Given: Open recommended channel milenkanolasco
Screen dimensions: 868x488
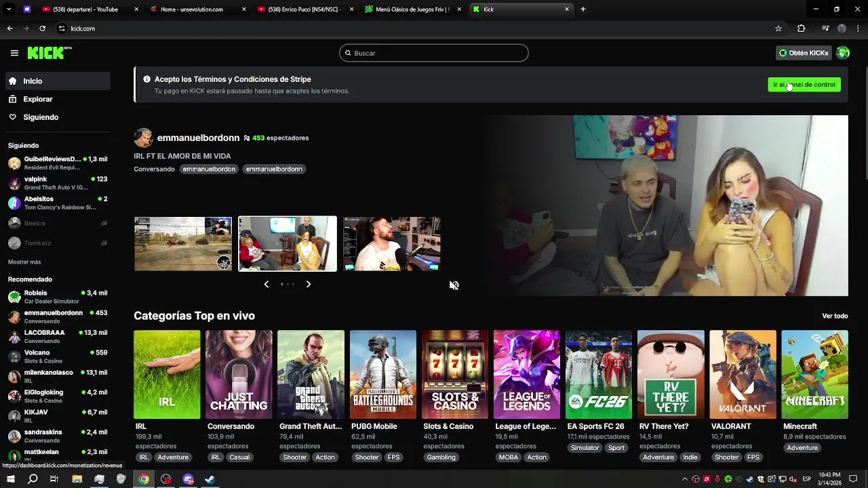Looking at the screenshot, I should (58, 376).
